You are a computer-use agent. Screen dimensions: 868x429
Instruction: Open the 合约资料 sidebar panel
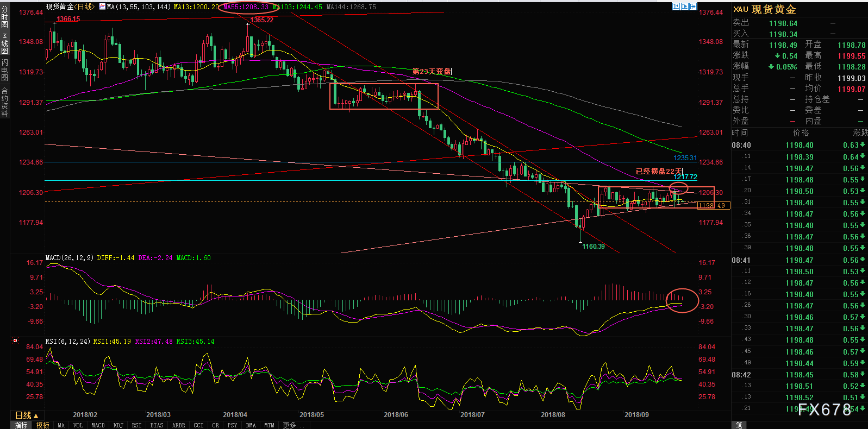tap(5, 102)
